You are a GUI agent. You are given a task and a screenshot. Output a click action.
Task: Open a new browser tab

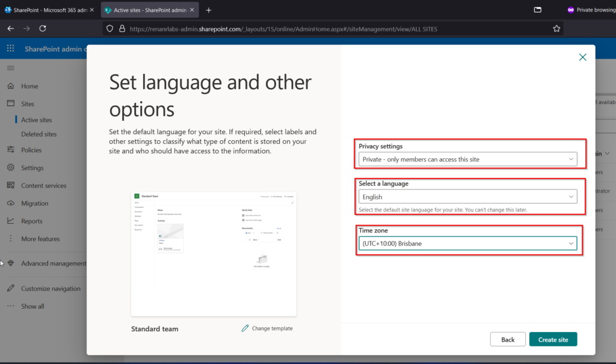point(209,10)
